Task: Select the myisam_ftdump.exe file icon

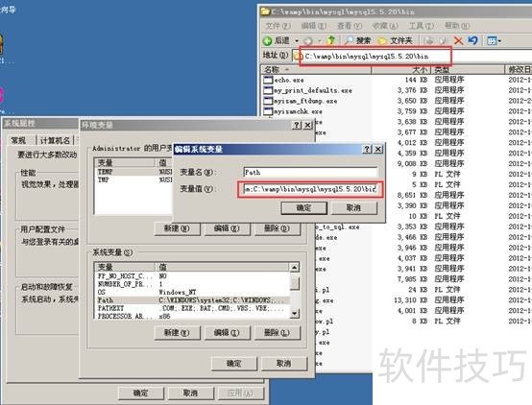Action: click(268, 101)
